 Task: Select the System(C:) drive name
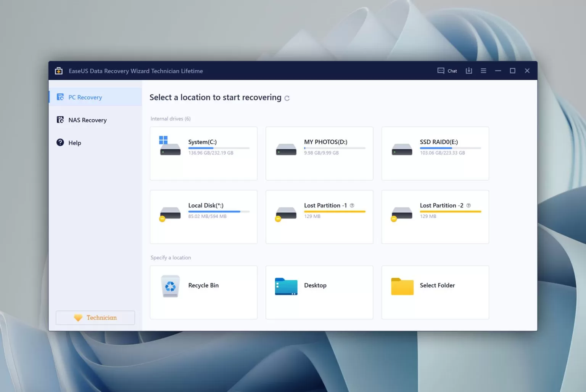point(203,142)
